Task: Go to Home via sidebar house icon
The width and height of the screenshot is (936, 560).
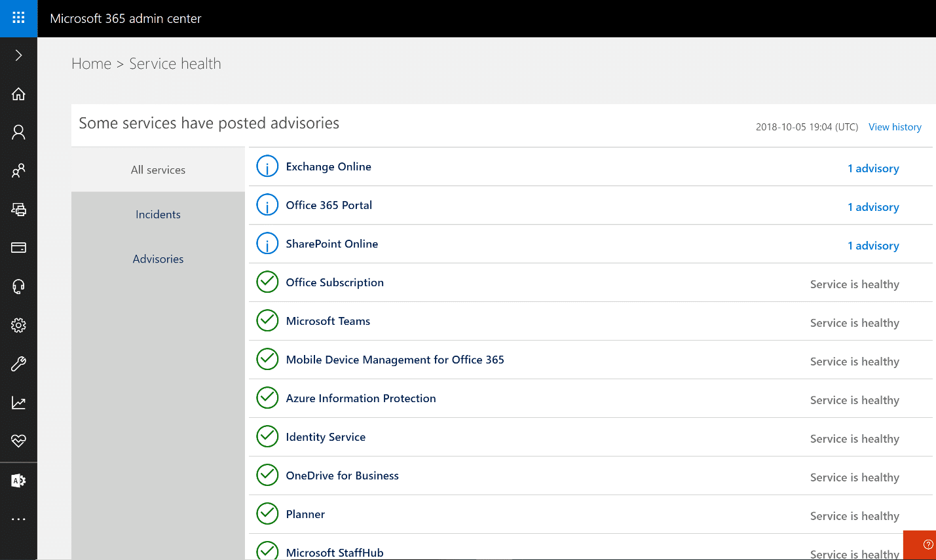Action: [18, 94]
